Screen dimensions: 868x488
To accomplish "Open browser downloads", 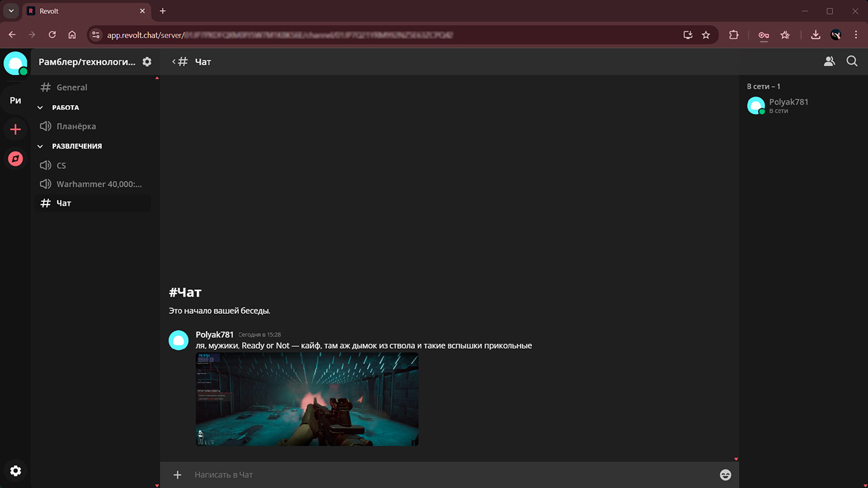I will (x=816, y=35).
